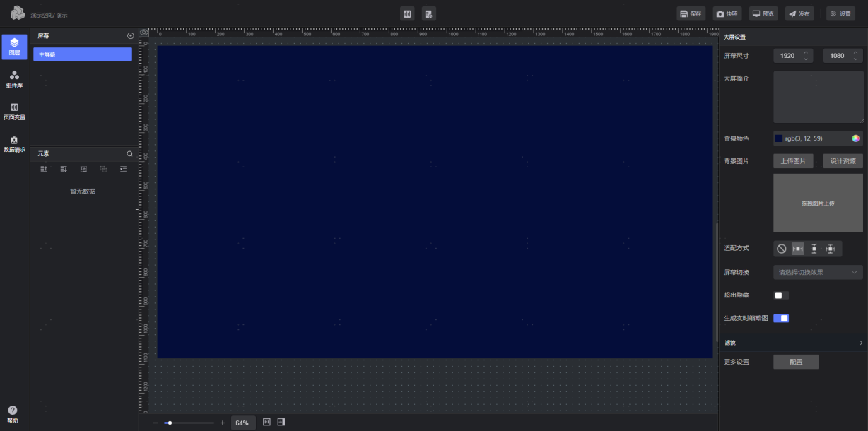This screenshot has height=431, width=868.
Task: Open the 组件库 component library sidebar tab
Action: pyautogui.click(x=14, y=78)
